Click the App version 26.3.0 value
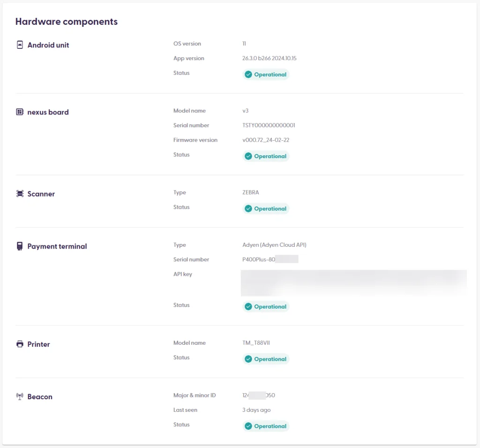This screenshot has width=480, height=448. pos(270,58)
